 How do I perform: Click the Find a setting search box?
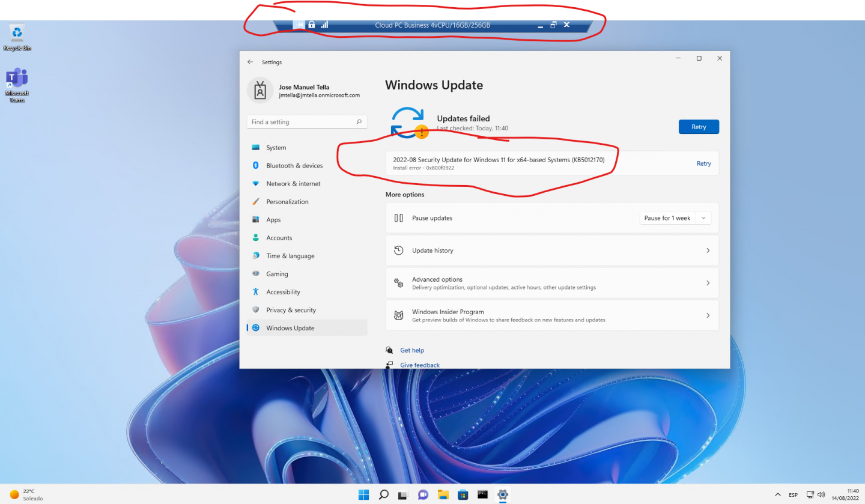[x=307, y=122]
